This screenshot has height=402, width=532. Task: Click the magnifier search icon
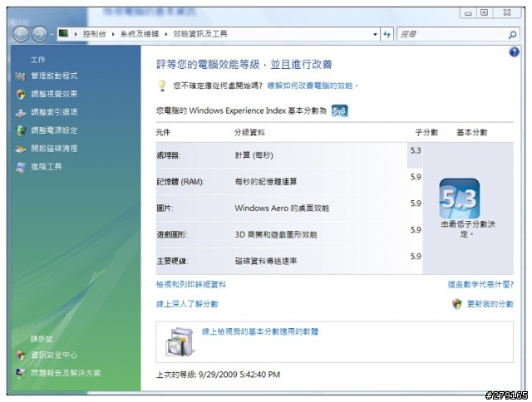[513, 34]
